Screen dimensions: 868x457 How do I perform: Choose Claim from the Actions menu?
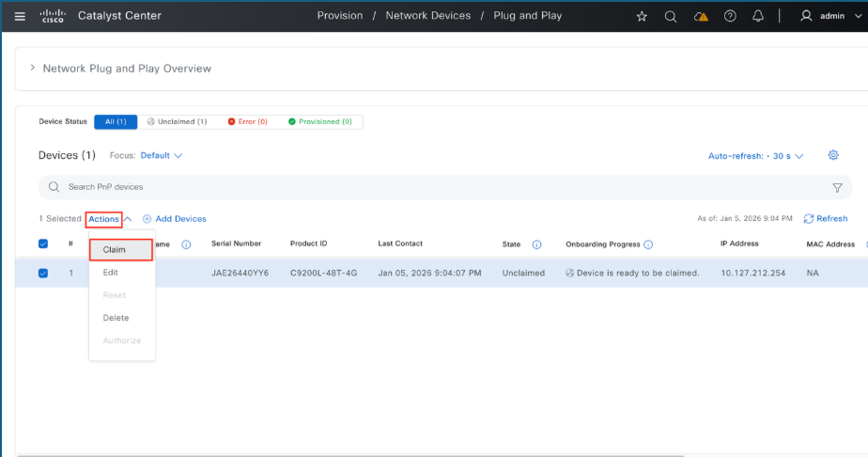pyautogui.click(x=120, y=250)
